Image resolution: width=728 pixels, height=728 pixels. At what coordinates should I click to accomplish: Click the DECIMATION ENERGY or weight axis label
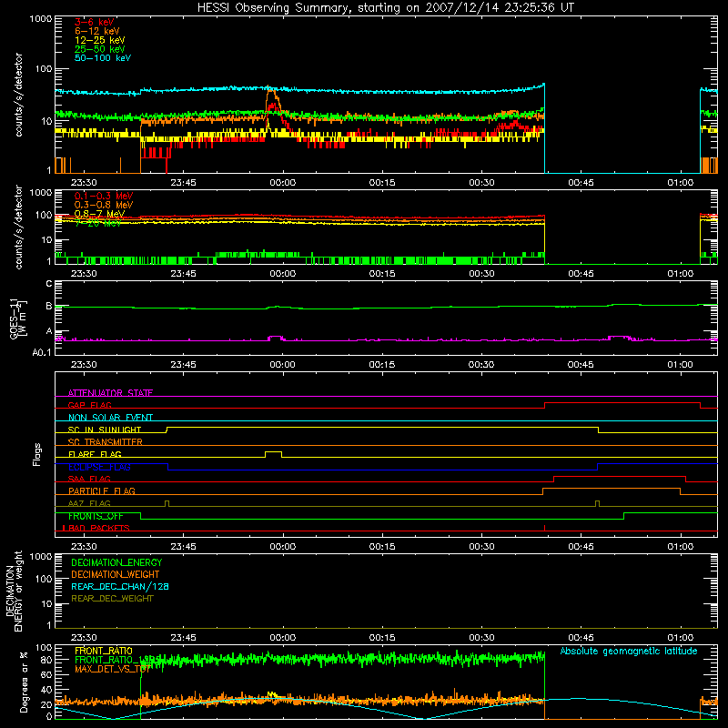(x=14, y=591)
